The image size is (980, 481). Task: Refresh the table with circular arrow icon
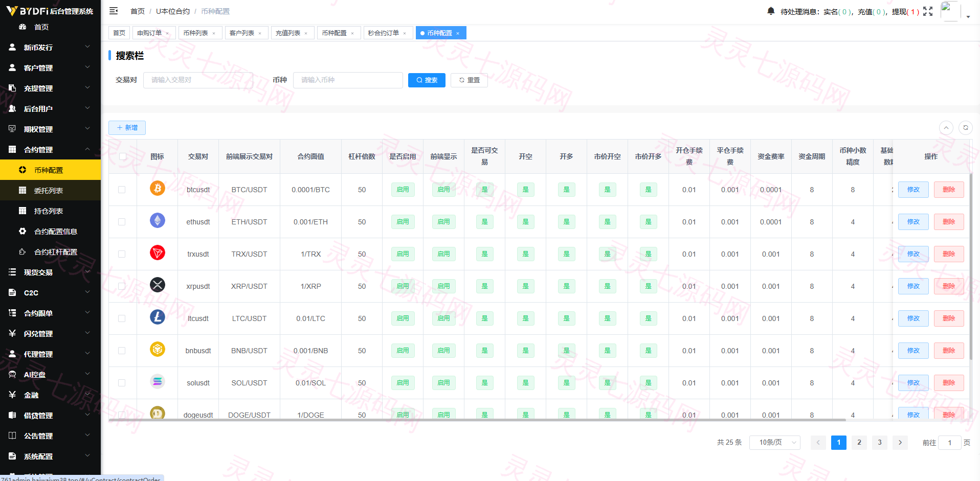(966, 128)
